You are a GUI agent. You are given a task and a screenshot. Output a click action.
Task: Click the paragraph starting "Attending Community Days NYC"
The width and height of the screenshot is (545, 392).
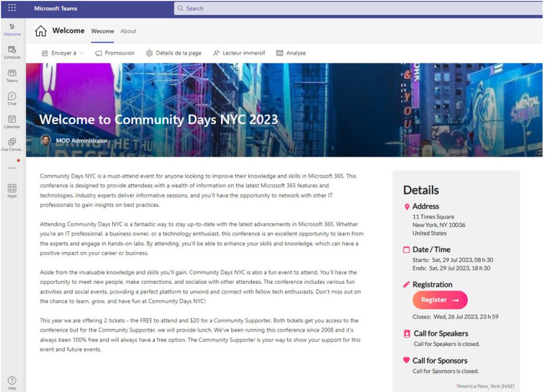click(x=202, y=239)
